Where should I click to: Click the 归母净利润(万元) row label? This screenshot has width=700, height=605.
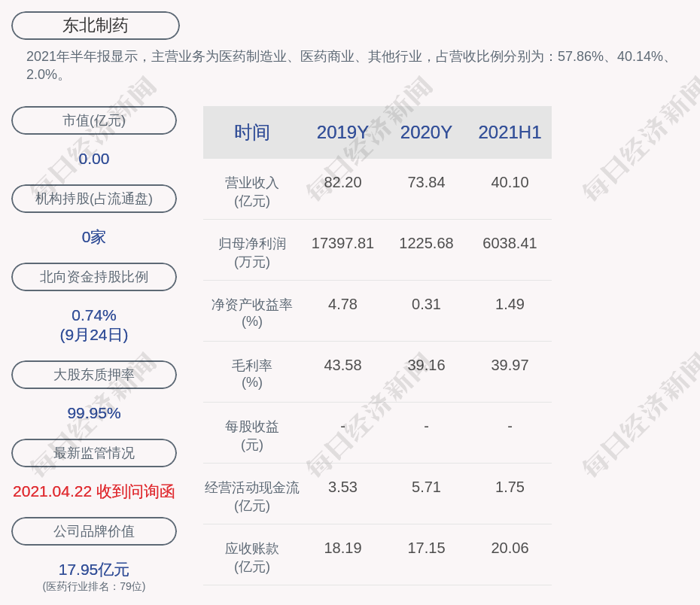[252, 253]
